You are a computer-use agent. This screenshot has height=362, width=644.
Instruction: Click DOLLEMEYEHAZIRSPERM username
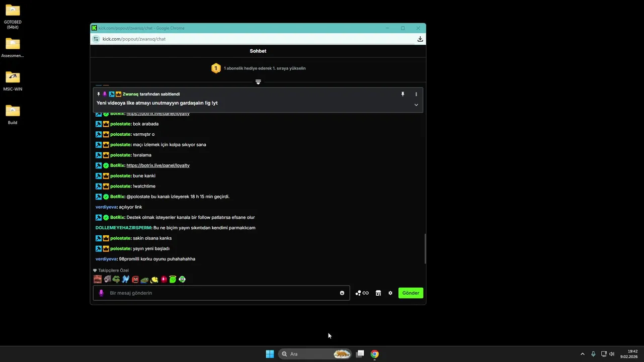tap(124, 228)
